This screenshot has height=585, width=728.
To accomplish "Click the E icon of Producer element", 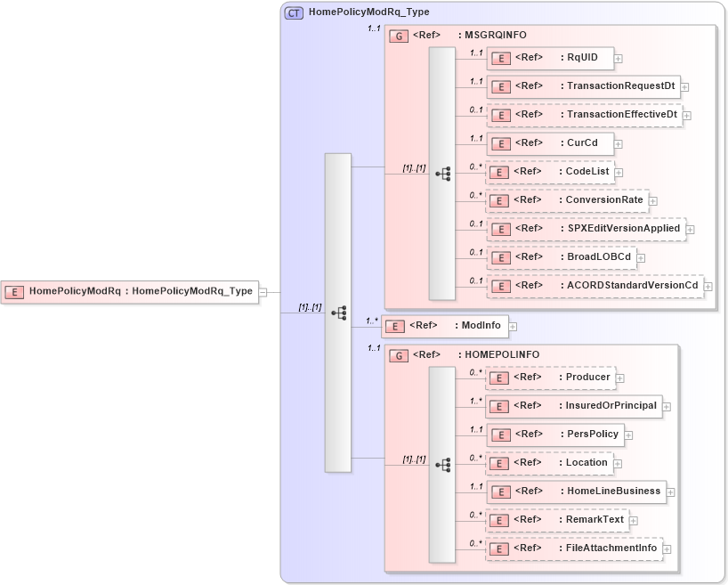I will pos(498,378).
